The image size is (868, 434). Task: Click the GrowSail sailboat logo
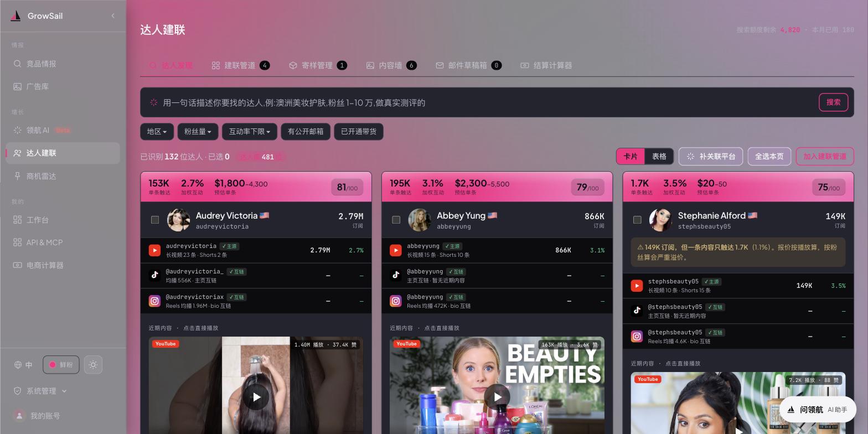(x=15, y=16)
